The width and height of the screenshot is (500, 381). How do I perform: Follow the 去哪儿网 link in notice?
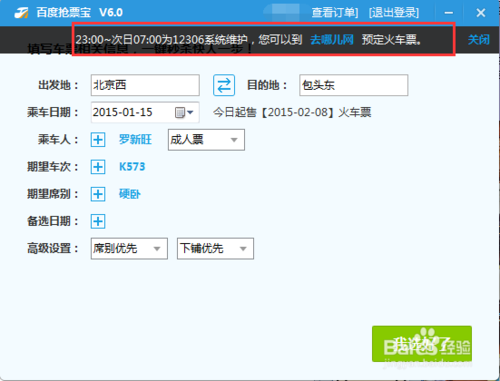pyautogui.click(x=332, y=40)
